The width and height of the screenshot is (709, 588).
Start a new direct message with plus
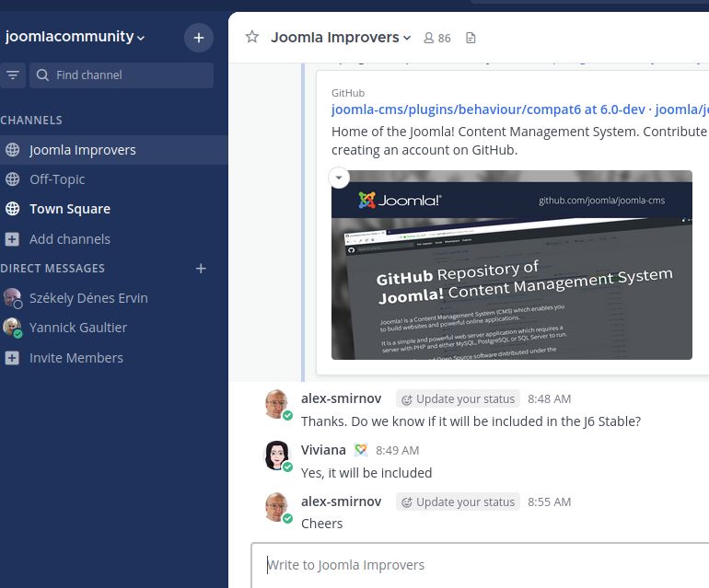coord(201,269)
